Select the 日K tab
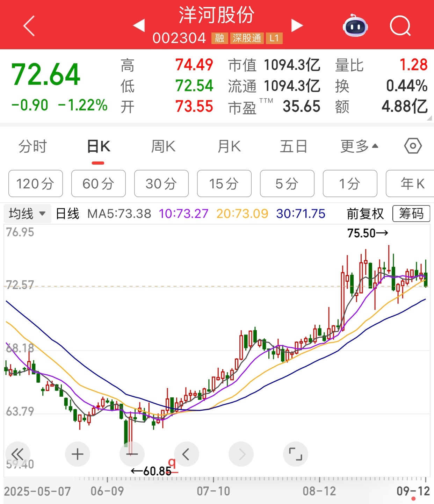The height and width of the screenshot is (504, 434). (98, 146)
